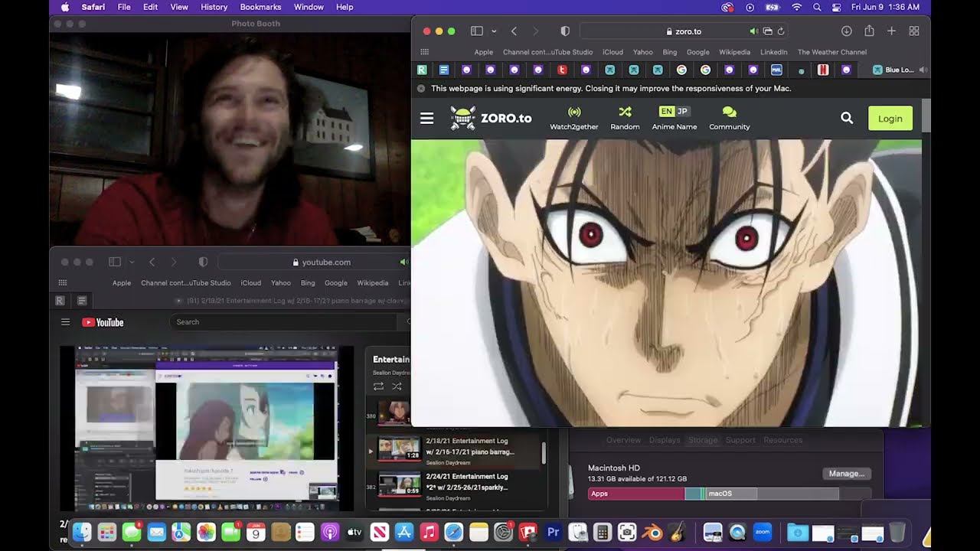The width and height of the screenshot is (980, 551).
Task: Expand the tab group dropdown in zoro.to window
Action: [494, 31]
